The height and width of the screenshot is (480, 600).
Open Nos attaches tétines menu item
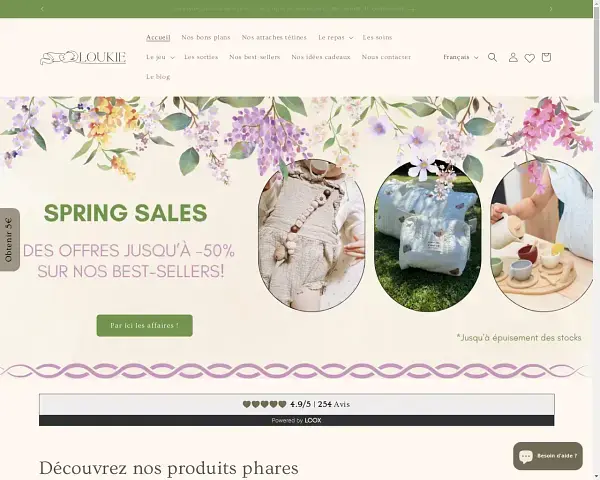point(274,38)
